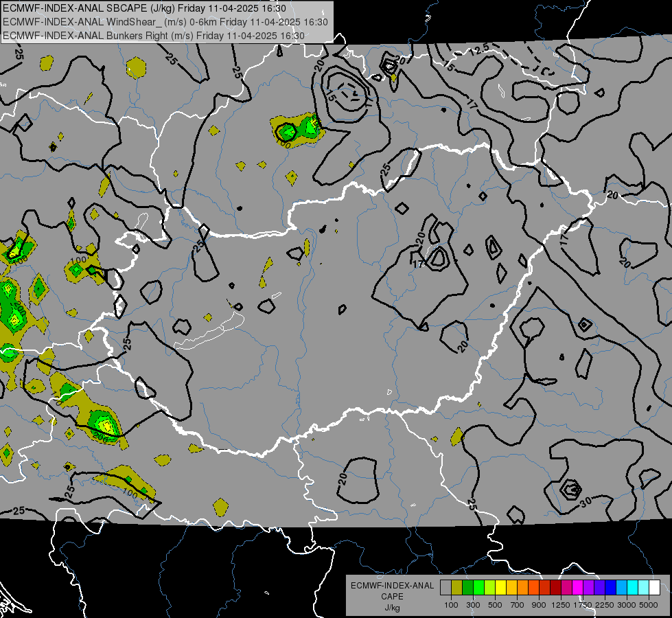Click the white swatch at legend end
The width and height of the screenshot is (672, 618).
654,587
